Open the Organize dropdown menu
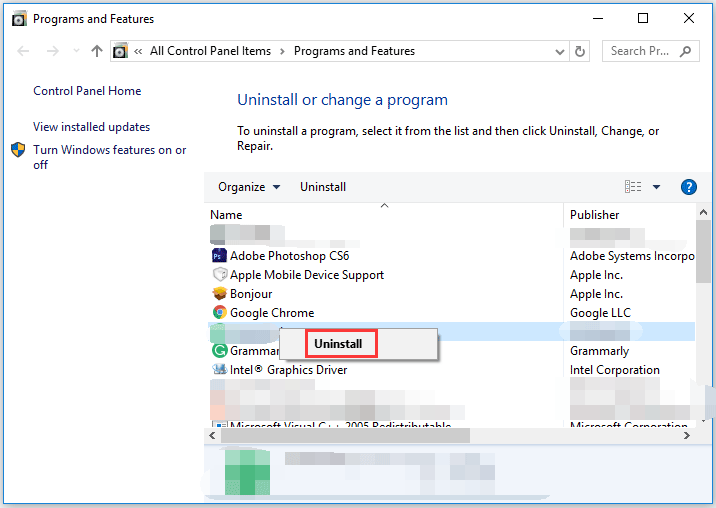The width and height of the screenshot is (716, 508). pyautogui.click(x=249, y=187)
